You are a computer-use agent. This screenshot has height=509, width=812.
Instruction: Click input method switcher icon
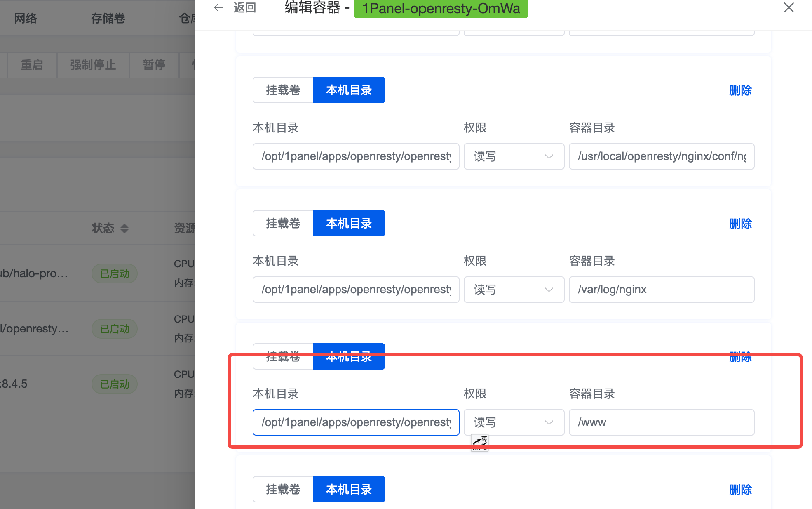pos(480,443)
